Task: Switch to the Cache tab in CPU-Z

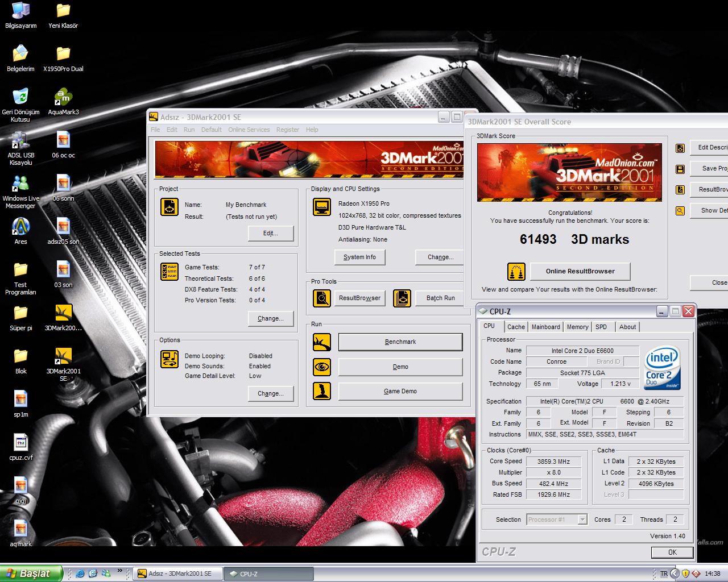Action: tap(516, 327)
